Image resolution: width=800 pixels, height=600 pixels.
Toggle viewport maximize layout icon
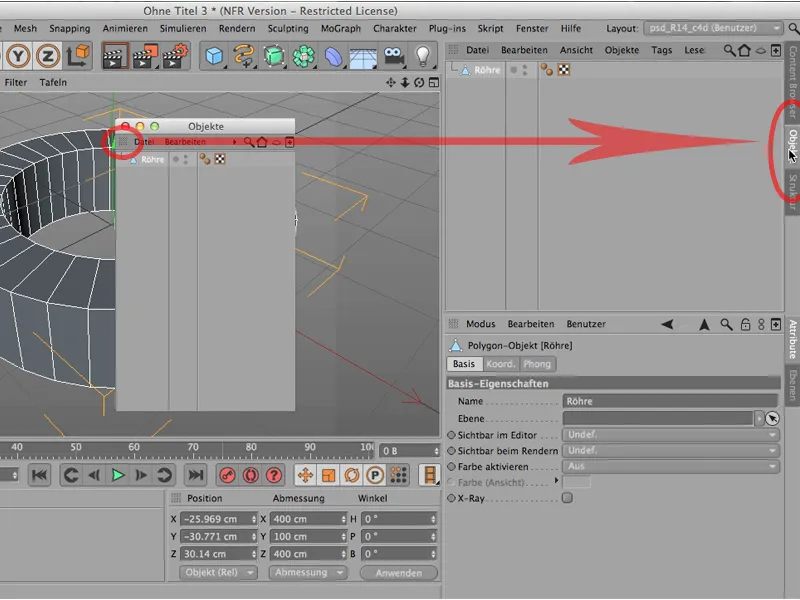point(434,83)
